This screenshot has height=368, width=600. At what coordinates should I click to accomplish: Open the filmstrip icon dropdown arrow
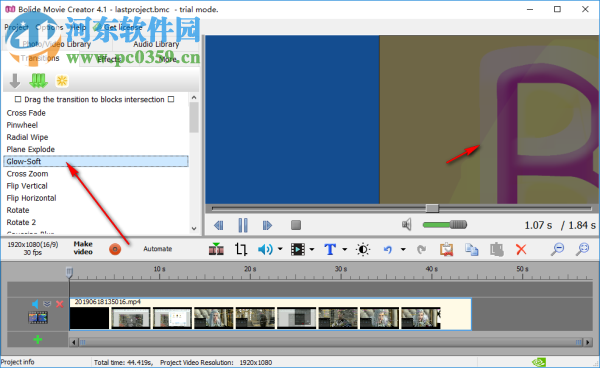[x=312, y=249]
